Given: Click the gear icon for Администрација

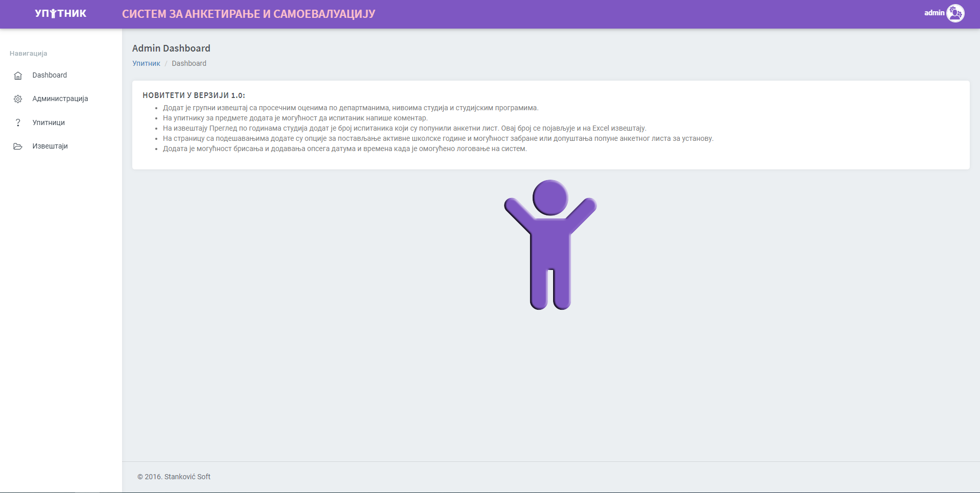Looking at the screenshot, I should (18, 99).
